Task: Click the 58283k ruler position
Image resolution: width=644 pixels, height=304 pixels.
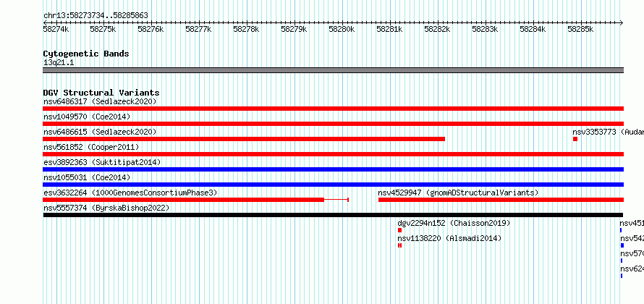Action: pos(485,29)
